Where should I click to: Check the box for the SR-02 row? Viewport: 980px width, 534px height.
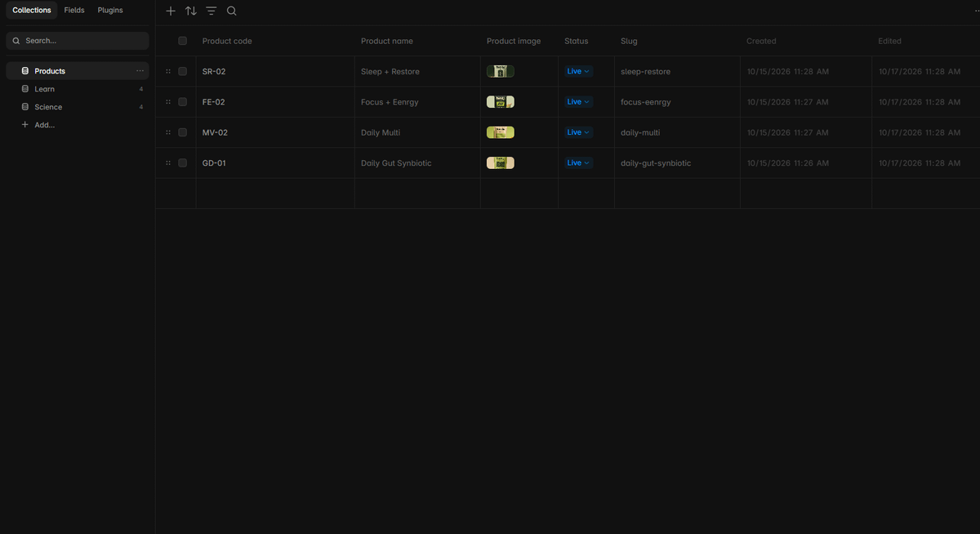[x=183, y=71]
